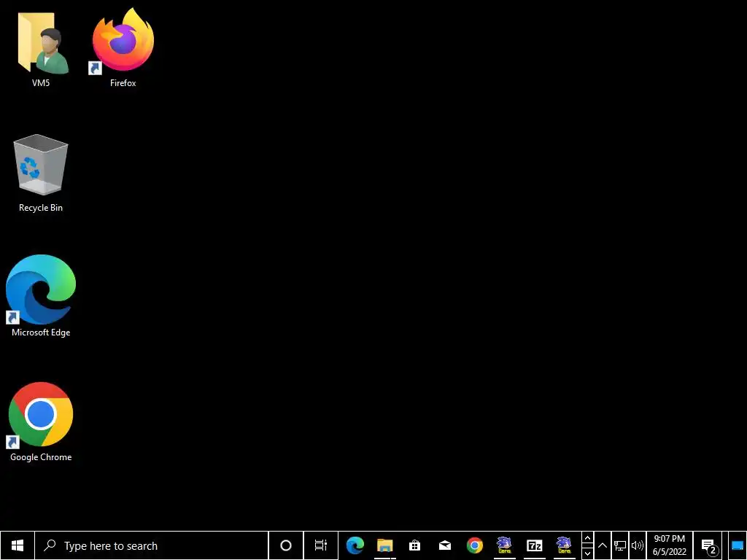This screenshot has height=560, width=747.
Task: Open the Action Center notifications icon
Action: [x=708, y=546]
